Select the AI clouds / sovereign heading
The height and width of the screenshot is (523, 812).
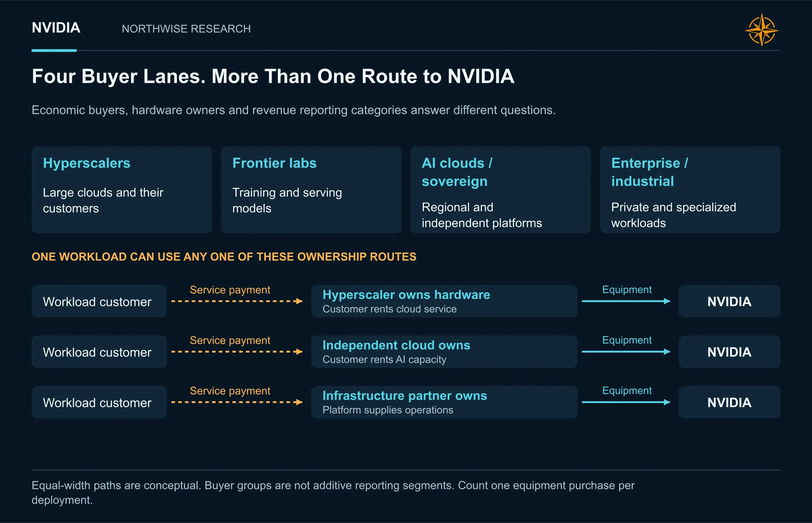(x=457, y=172)
